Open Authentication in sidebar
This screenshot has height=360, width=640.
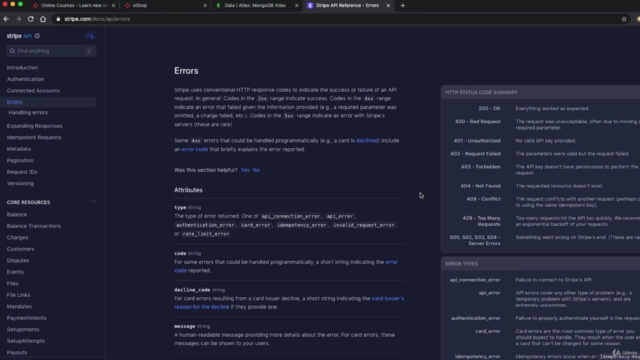25,79
